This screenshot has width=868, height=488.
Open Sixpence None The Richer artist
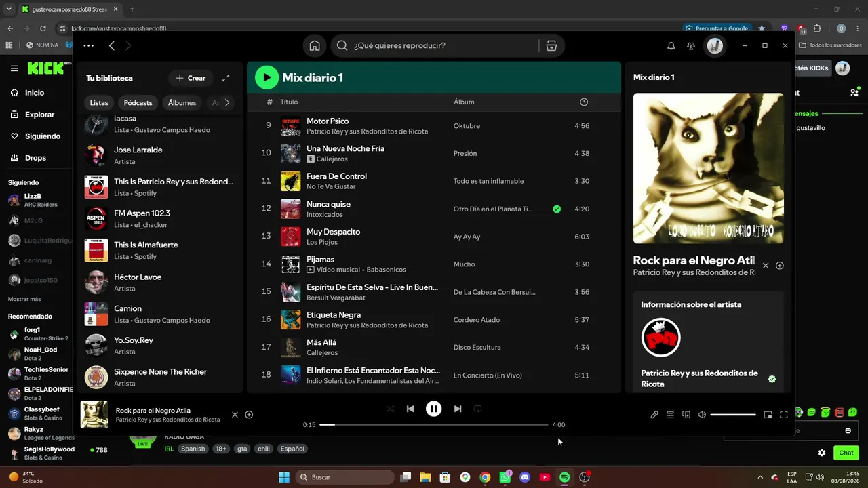159,377
